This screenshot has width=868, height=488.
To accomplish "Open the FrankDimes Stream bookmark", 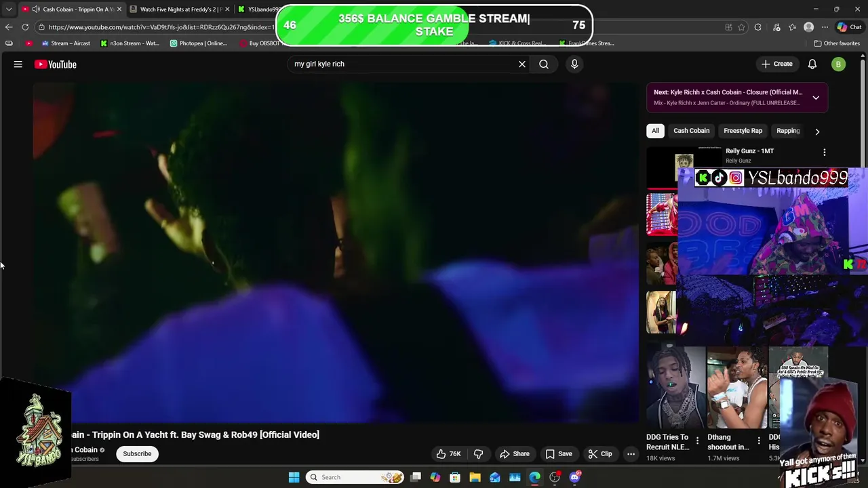I will coord(587,43).
